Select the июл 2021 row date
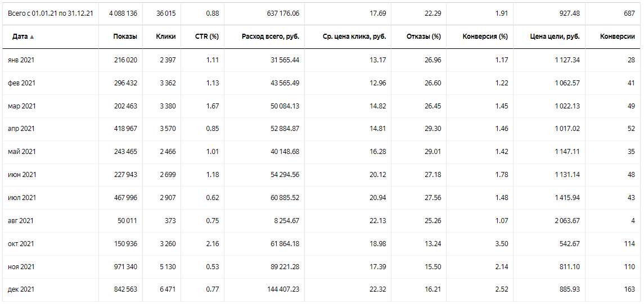The height and width of the screenshot is (304, 644). tap(21, 198)
